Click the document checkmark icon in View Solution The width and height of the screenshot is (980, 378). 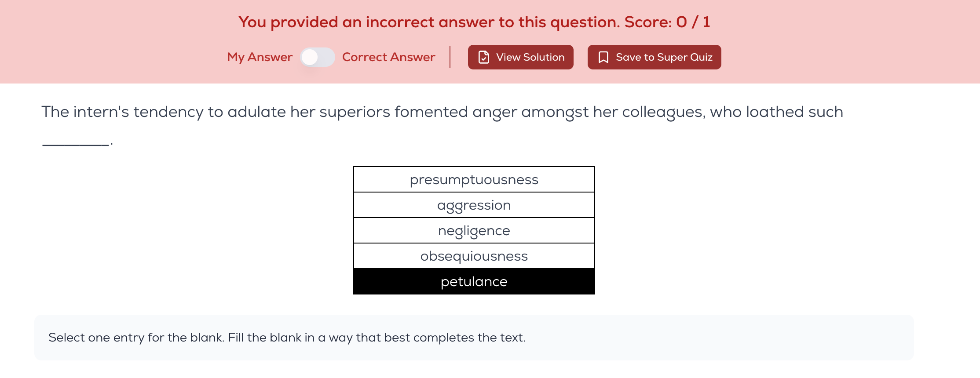[484, 57]
